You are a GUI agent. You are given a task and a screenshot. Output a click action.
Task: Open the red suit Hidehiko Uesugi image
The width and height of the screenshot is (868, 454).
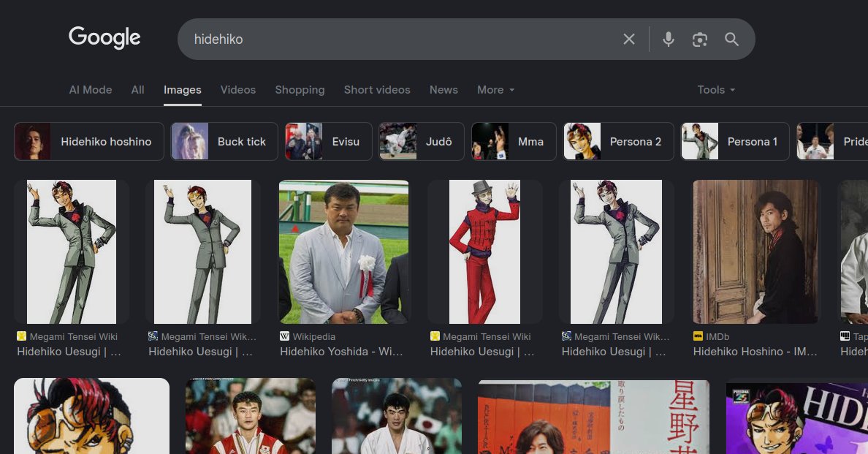[484, 251]
